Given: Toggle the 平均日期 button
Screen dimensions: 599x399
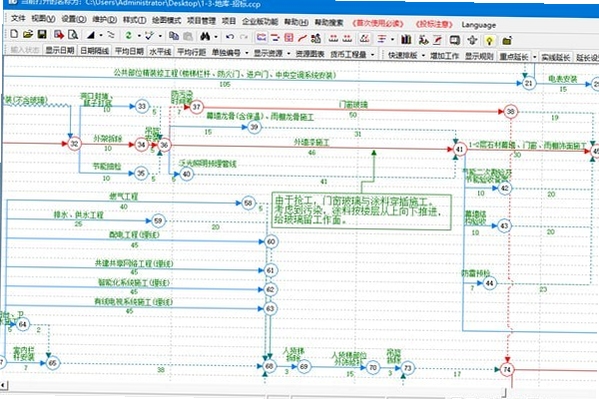Looking at the screenshot, I should [129, 51].
